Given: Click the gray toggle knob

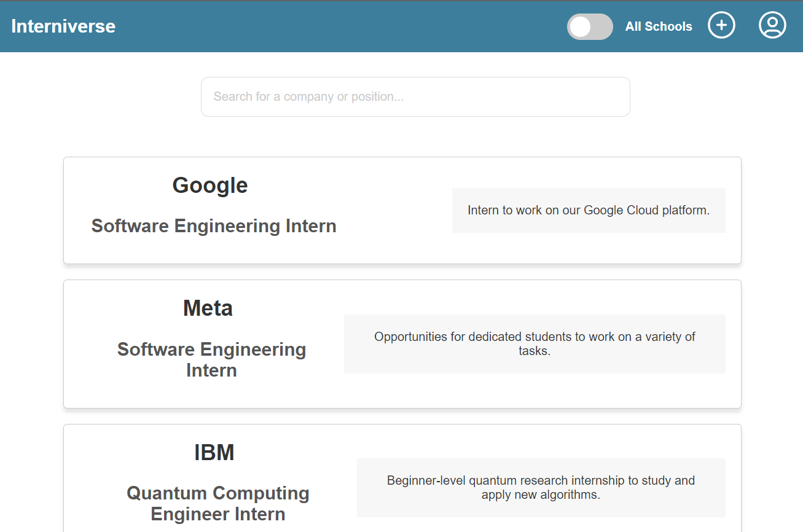Looking at the screenshot, I should pos(580,27).
